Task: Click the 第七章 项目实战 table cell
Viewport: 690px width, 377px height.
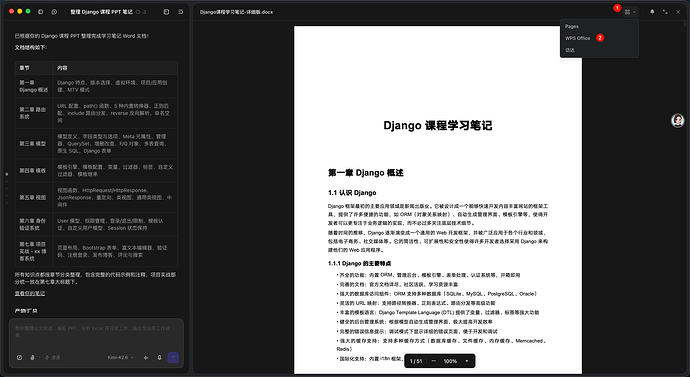Action: click(x=34, y=251)
